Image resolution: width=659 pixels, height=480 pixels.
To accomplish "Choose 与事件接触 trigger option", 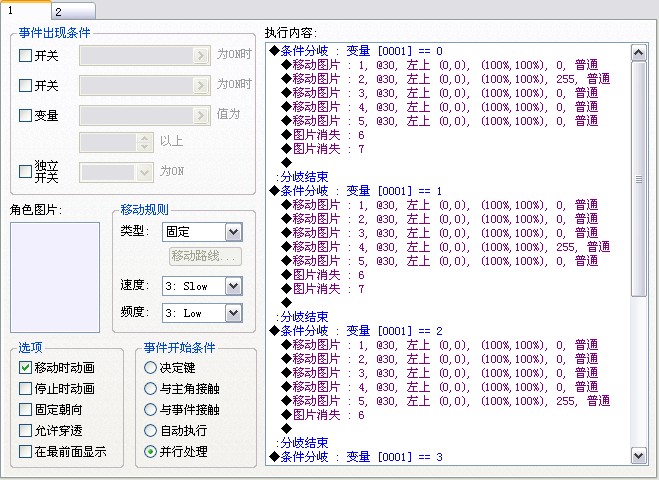I will click(150, 409).
